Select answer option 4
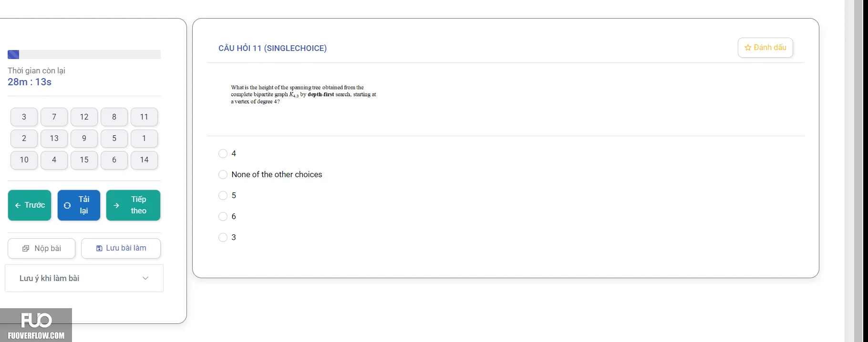Image resolution: width=868 pixels, height=342 pixels. tap(223, 153)
